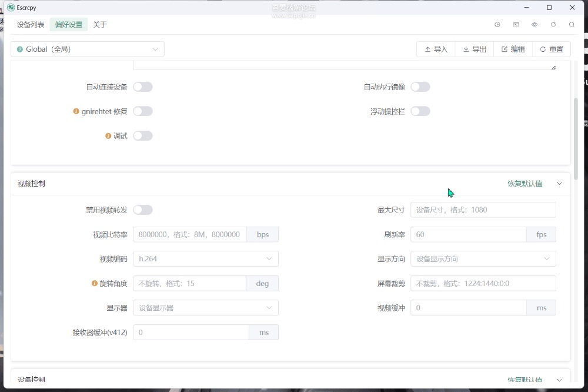Click the info icon beside 旋转角度
The height and width of the screenshot is (392, 588).
click(x=94, y=284)
